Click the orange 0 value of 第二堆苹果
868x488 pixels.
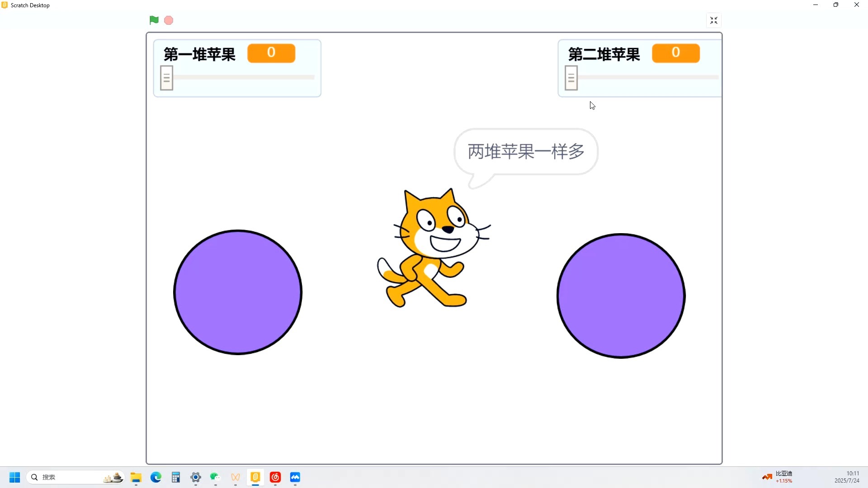(675, 53)
